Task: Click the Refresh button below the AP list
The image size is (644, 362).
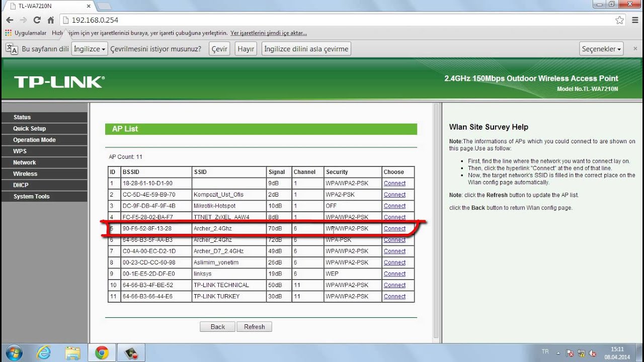Action: point(254,327)
